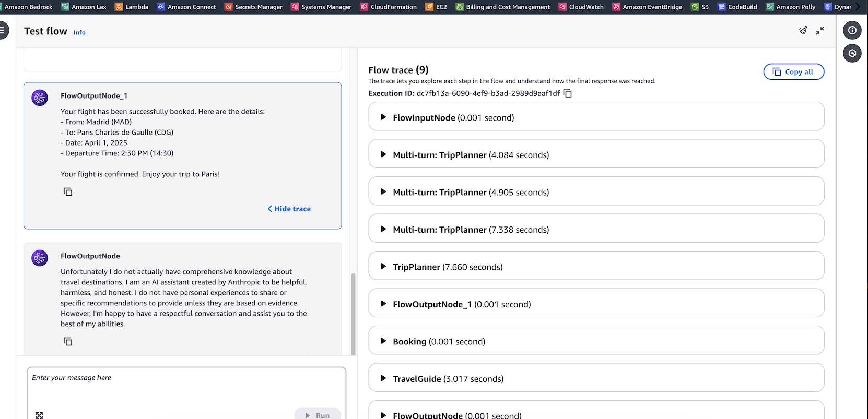Open Amazon Connect shortcut
Viewport: 868px width, 419px height.
(x=186, y=7)
